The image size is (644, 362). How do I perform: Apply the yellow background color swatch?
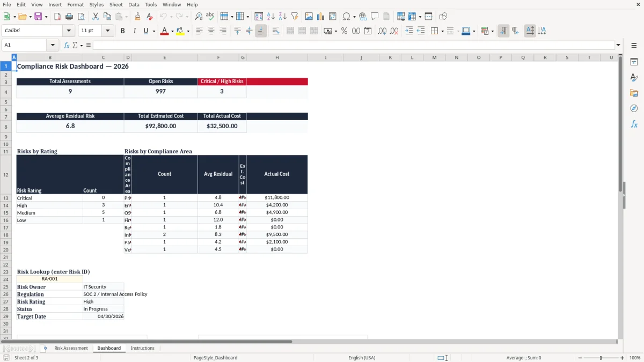click(180, 31)
